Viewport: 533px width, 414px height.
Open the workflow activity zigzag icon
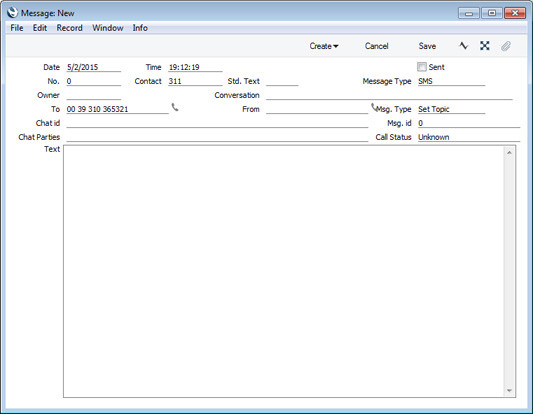pos(464,46)
